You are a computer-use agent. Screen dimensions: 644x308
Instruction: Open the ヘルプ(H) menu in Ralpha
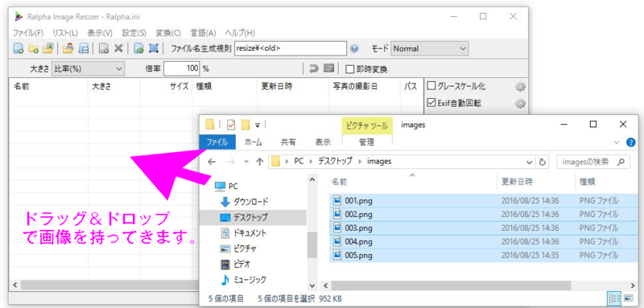[240, 33]
